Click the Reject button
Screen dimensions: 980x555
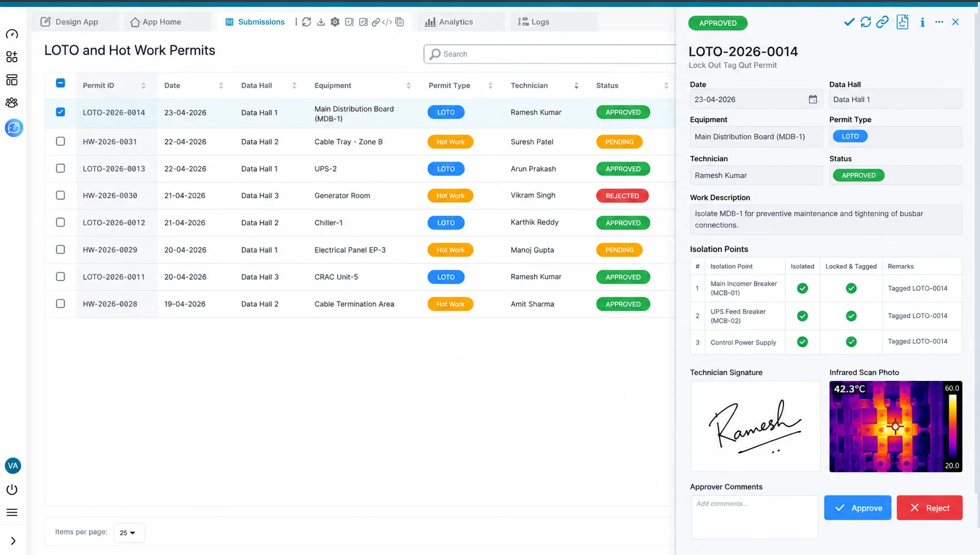click(929, 508)
